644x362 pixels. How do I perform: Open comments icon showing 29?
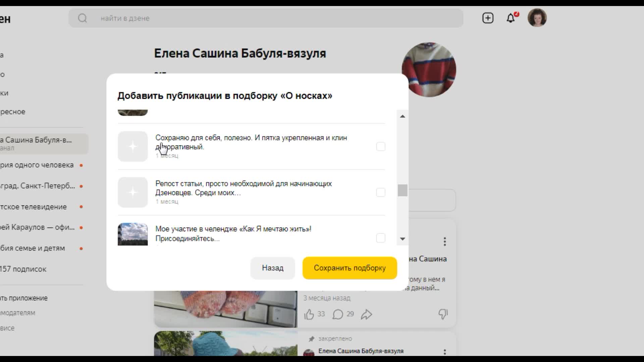point(338,314)
